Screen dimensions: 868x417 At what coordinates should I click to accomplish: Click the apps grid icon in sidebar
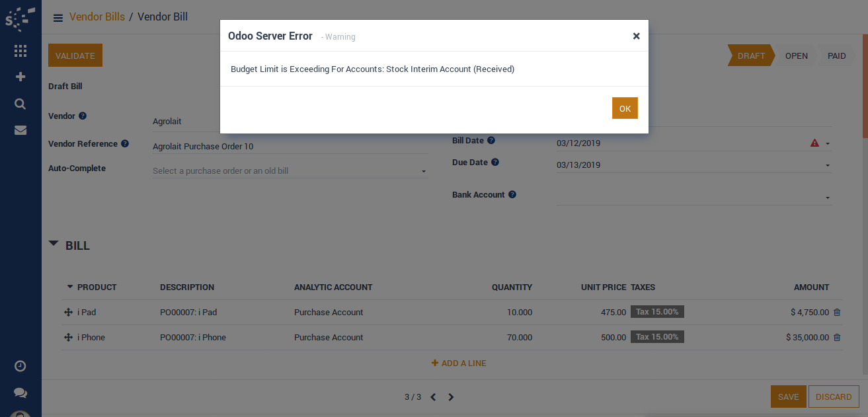20,51
